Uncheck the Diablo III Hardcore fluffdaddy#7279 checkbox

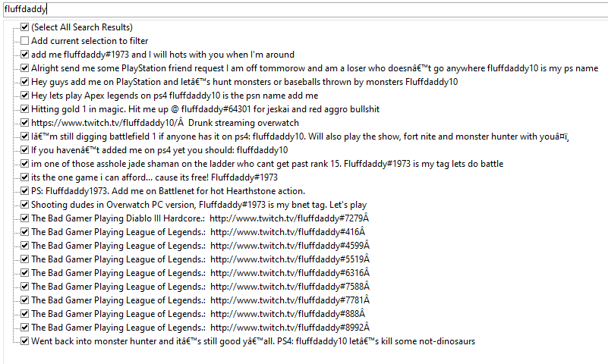click(x=25, y=218)
